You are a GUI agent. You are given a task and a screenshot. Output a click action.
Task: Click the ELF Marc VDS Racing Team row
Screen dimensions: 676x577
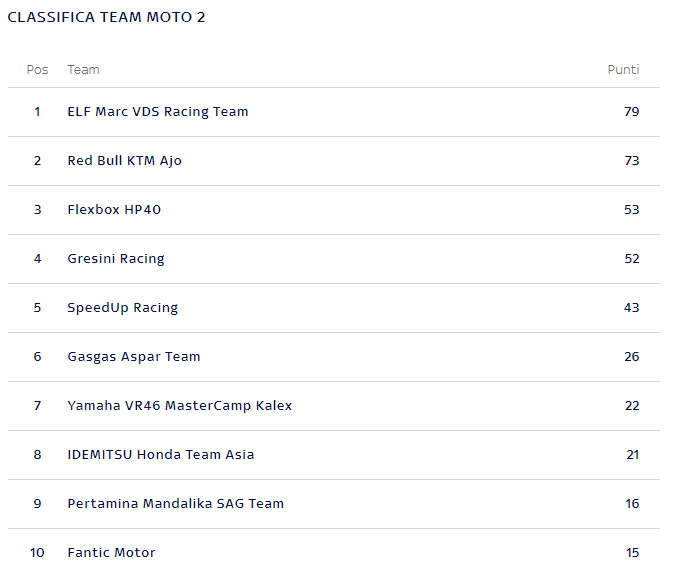pos(334,112)
